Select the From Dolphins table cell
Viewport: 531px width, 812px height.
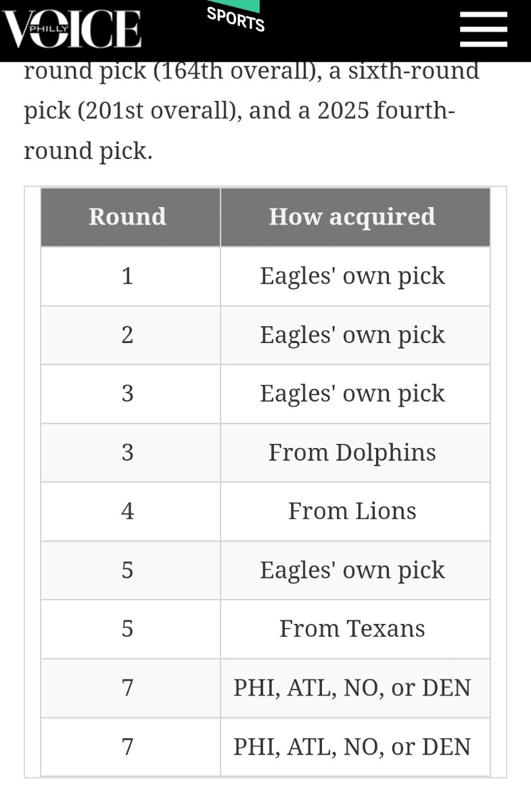pyautogui.click(x=352, y=452)
